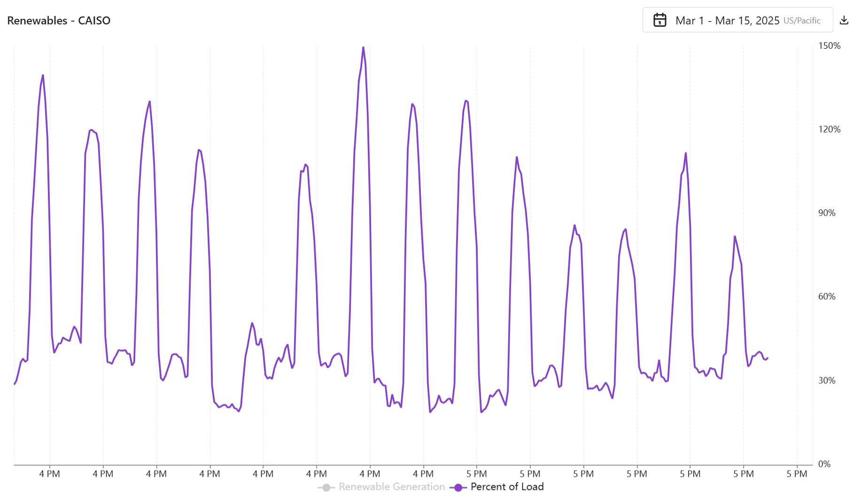This screenshot has height=504, width=861.
Task: Click the 150% y-axis label
Action: point(829,46)
